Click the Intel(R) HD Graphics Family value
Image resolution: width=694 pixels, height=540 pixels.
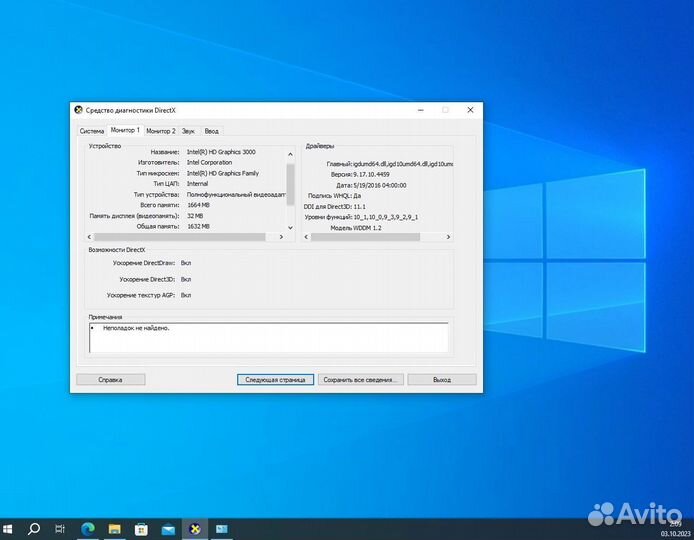(223, 173)
